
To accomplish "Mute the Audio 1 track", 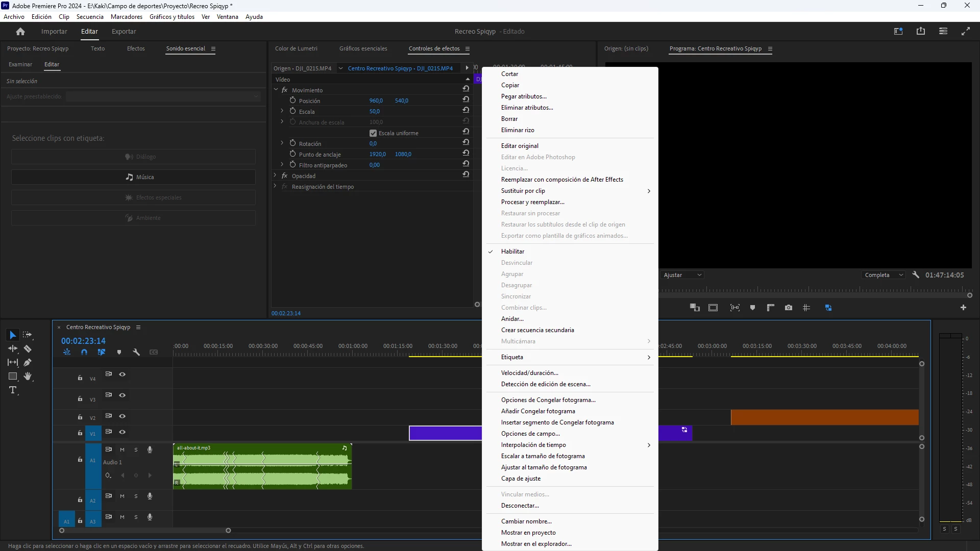I will (122, 450).
